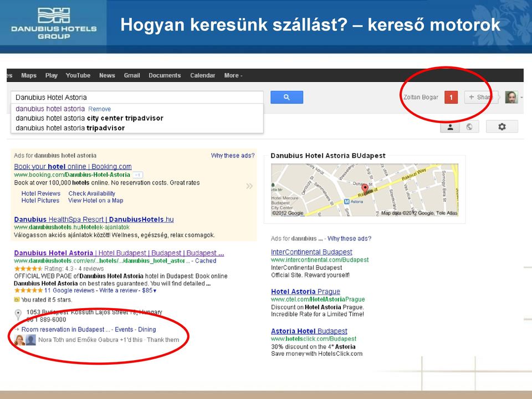
Task: Click 'Why these ads?' above Booking.com ad
Action: (233, 156)
